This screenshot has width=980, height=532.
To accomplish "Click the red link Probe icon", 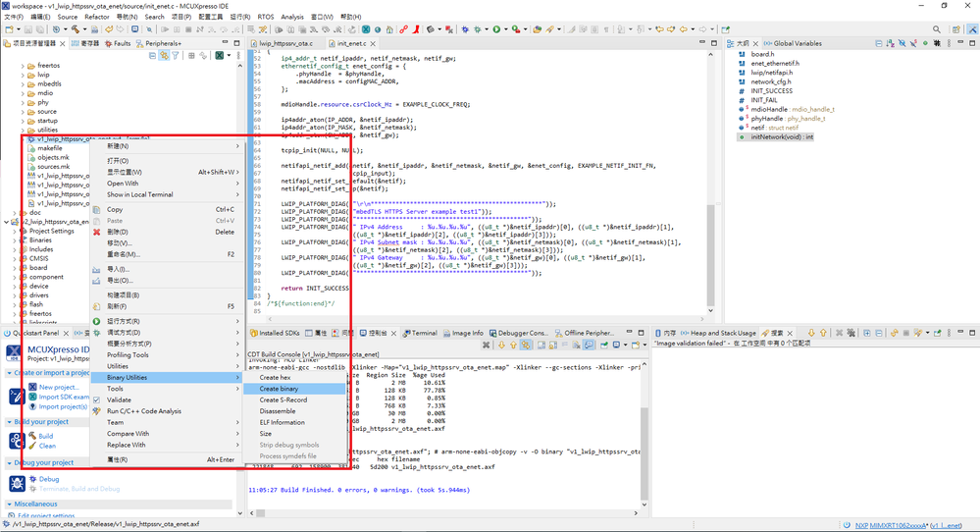I will [404, 29].
